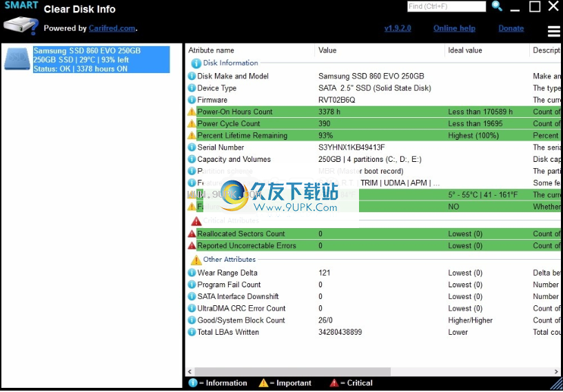Click the serial number value S3YHNX1KB49413F
The height and width of the screenshot is (392, 563).
point(351,147)
